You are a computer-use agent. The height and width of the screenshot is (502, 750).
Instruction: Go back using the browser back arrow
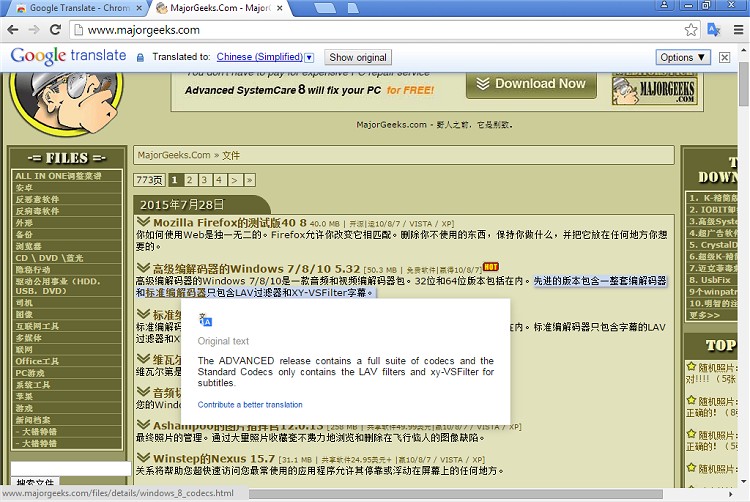pyautogui.click(x=12, y=30)
